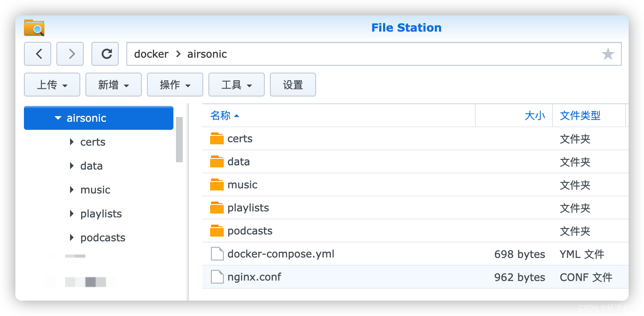Add this folder to favorites with star
The height and width of the screenshot is (316, 644).
point(608,54)
